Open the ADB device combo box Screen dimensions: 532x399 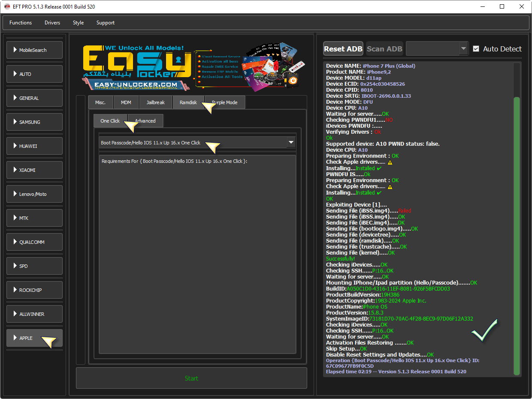(x=437, y=49)
